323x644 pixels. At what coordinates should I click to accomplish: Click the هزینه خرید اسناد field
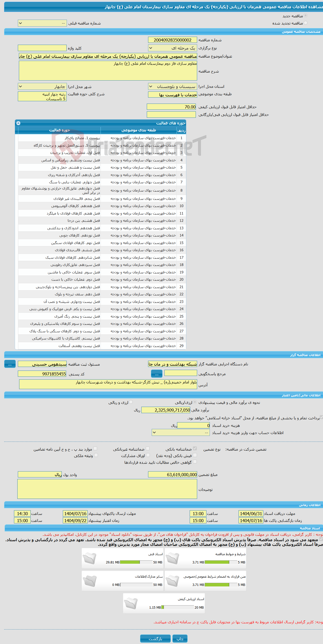click(x=194, y=425)
